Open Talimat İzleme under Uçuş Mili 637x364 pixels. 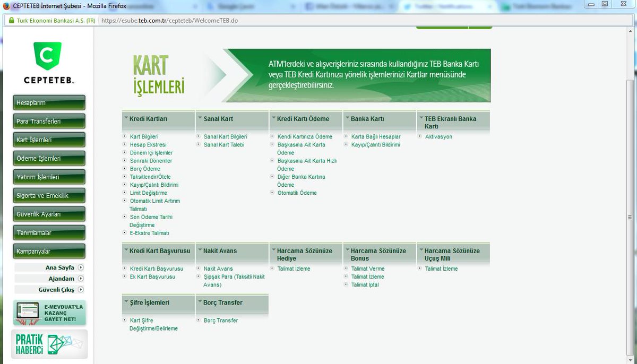pyautogui.click(x=441, y=268)
